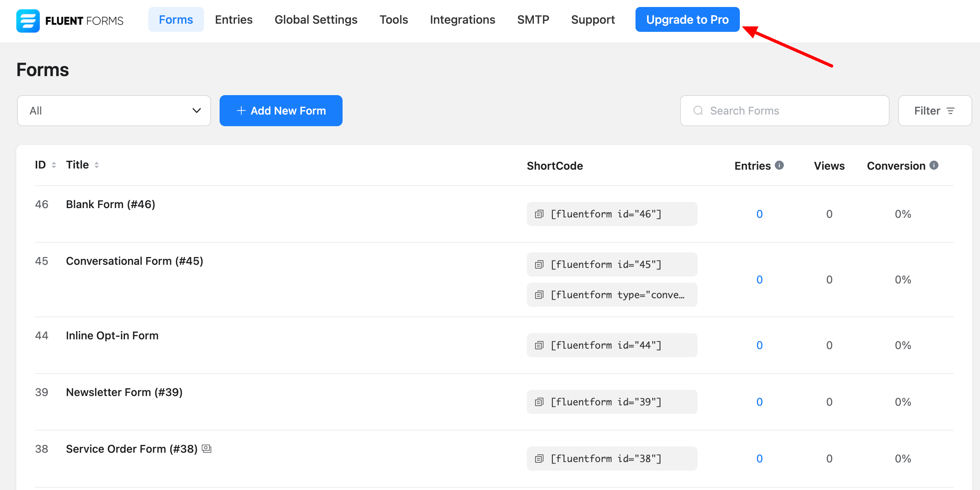
Task: Open the Filter options
Action: 935,111
